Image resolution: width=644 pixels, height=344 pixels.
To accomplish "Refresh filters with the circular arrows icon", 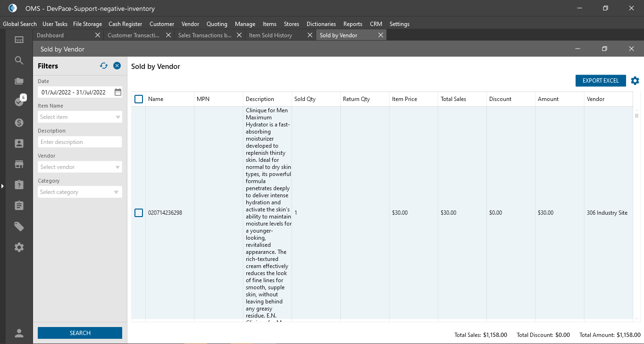I will pos(104,66).
